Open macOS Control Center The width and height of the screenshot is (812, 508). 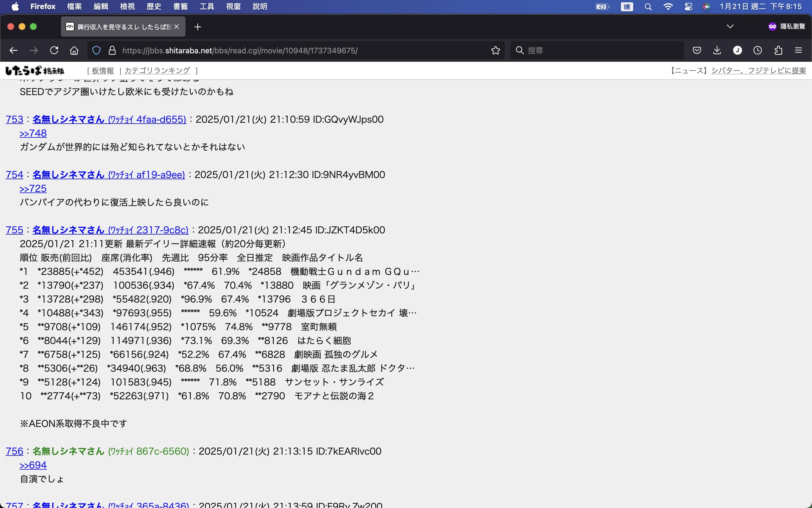(689, 7)
